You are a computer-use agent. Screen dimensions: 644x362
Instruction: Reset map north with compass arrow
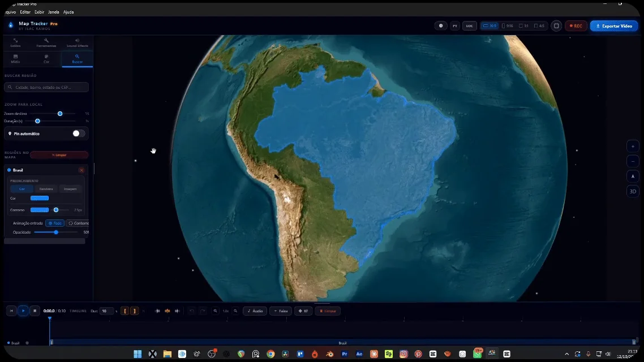(x=633, y=176)
